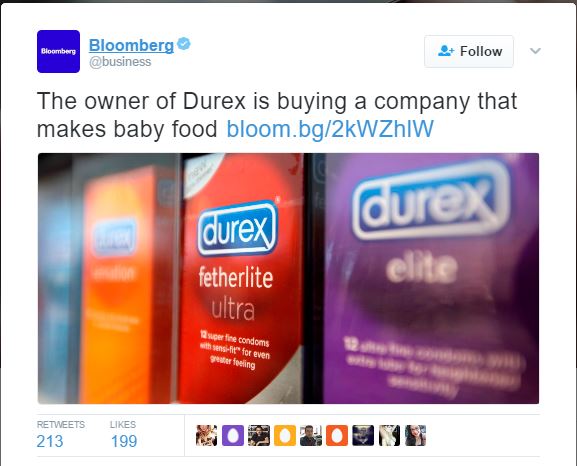Open the Bloomberg account name link
This screenshot has height=466, width=577.
click(x=131, y=45)
